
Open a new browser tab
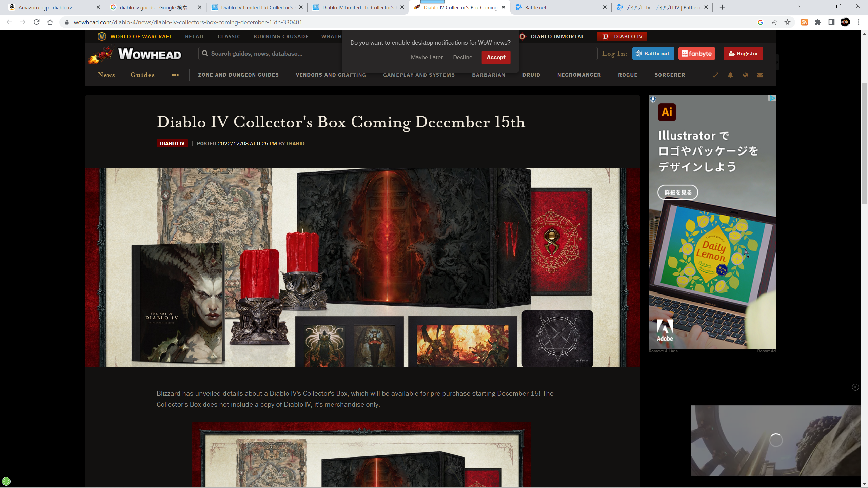point(722,7)
